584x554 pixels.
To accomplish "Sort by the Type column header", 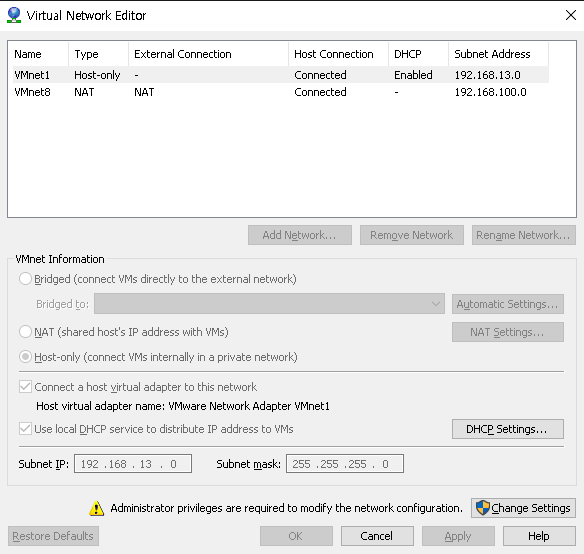I will [98, 54].
